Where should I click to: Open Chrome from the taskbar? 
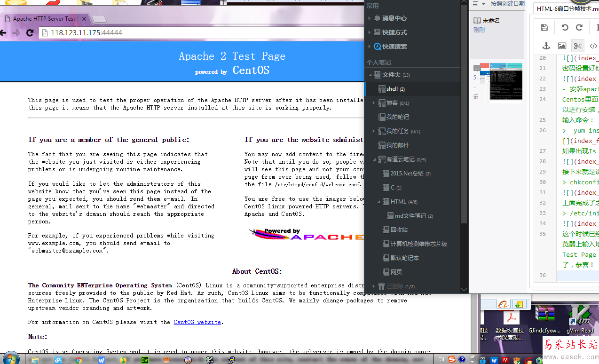pos(79,360)
